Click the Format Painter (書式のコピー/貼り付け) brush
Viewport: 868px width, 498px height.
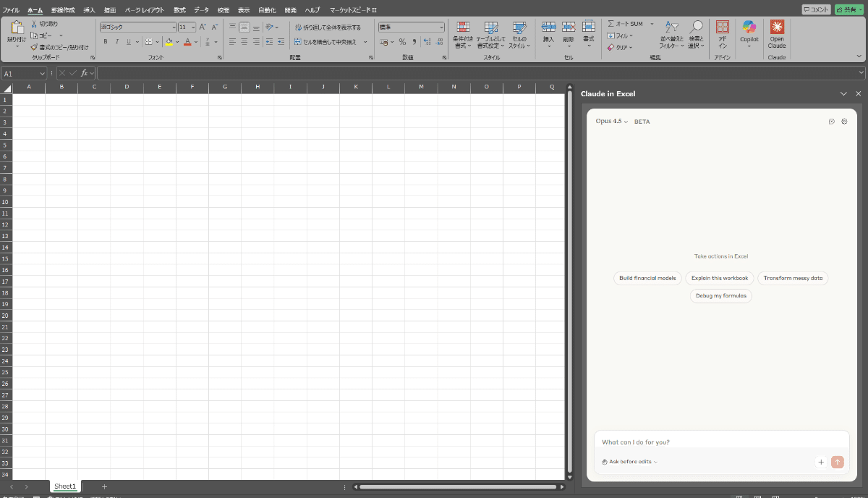(x=34, y=47)
